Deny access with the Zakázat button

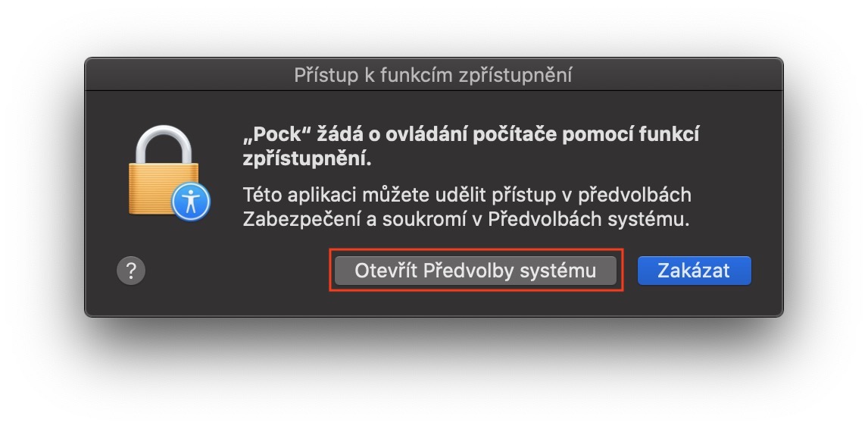694,271
